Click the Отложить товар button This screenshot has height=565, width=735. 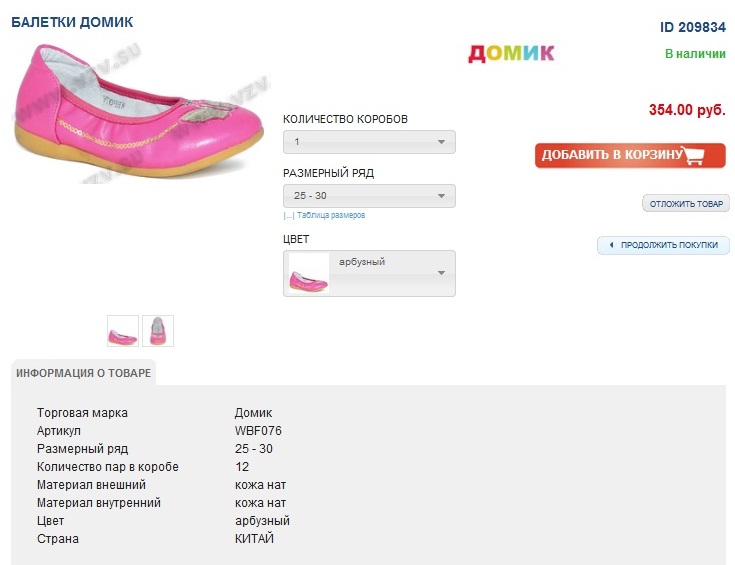(x=686, y=204)
